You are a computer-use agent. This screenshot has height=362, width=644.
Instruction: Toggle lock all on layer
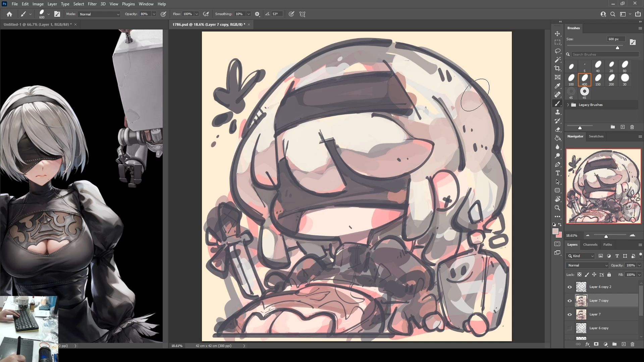pos(609,275)
